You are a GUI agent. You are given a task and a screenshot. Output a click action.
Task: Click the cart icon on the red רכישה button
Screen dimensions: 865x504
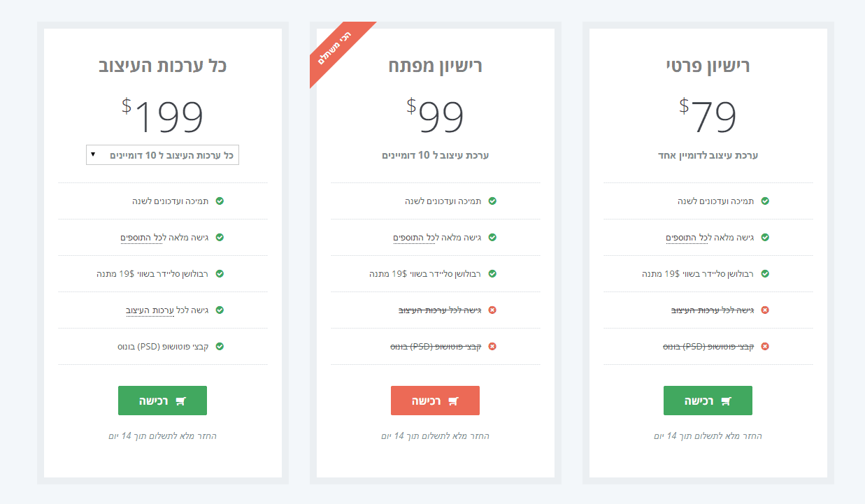(x=453, y=401)
